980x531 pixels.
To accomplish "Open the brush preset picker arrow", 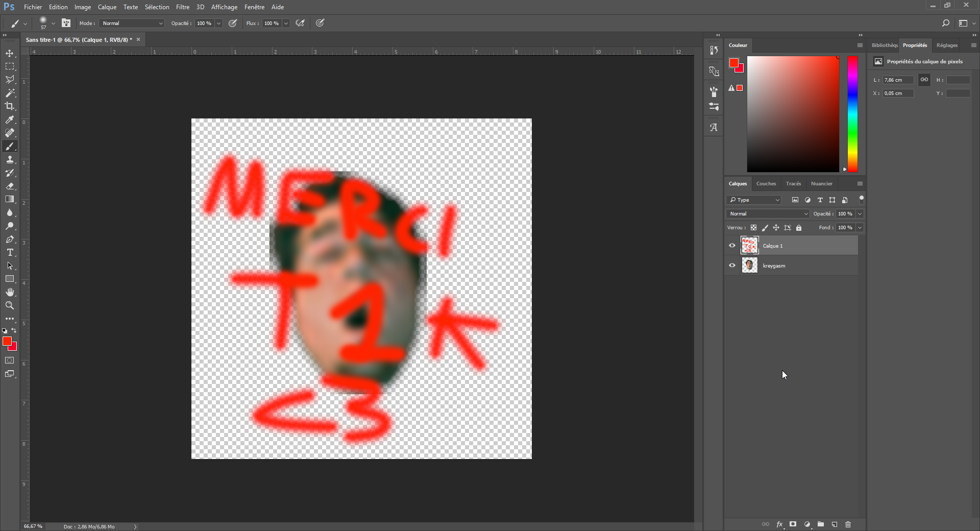I will [53, 23].
